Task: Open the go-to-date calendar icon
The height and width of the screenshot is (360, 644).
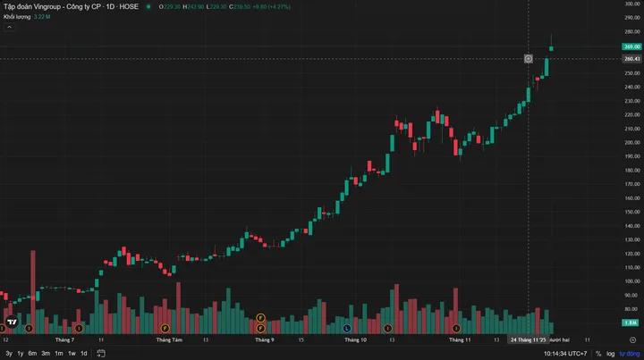Action: [101, 353]
